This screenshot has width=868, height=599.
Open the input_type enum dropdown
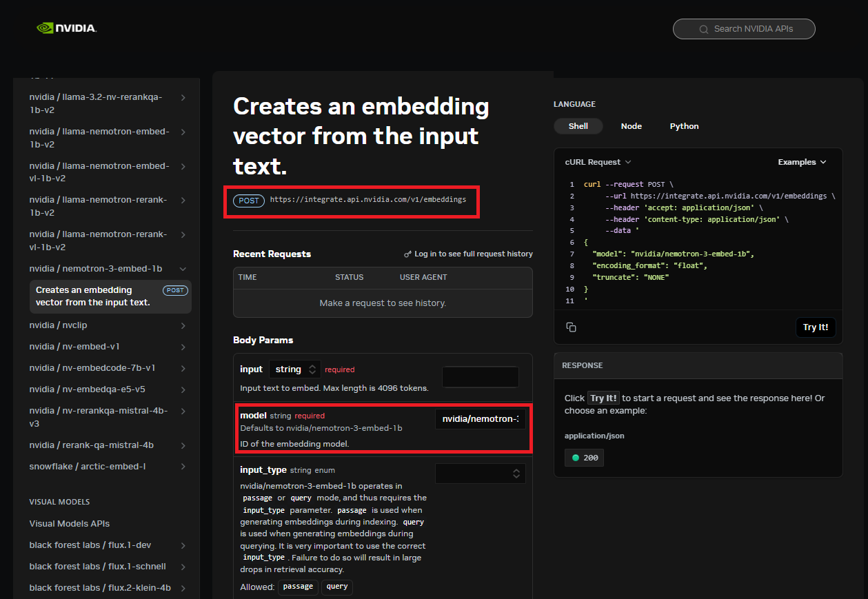point(480,474)
